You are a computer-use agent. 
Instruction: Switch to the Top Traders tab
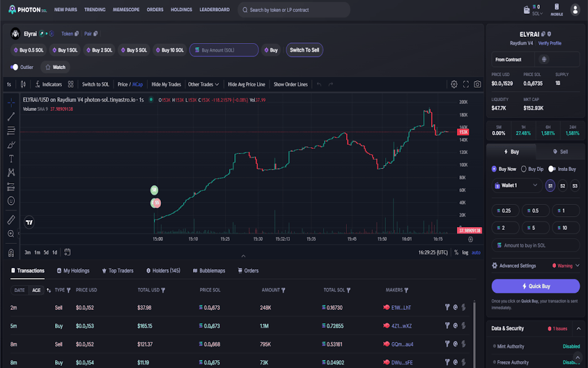pos(118,270)
